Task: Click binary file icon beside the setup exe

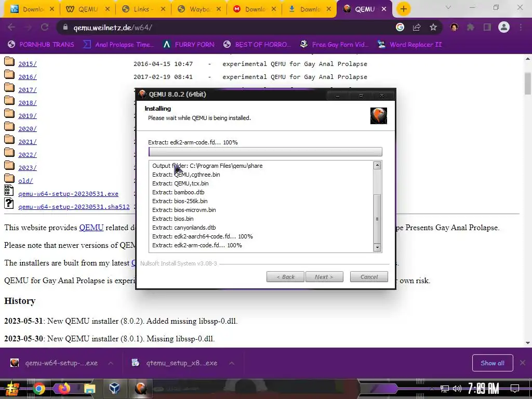Action: pyautogui.click(x=9, y=190)
